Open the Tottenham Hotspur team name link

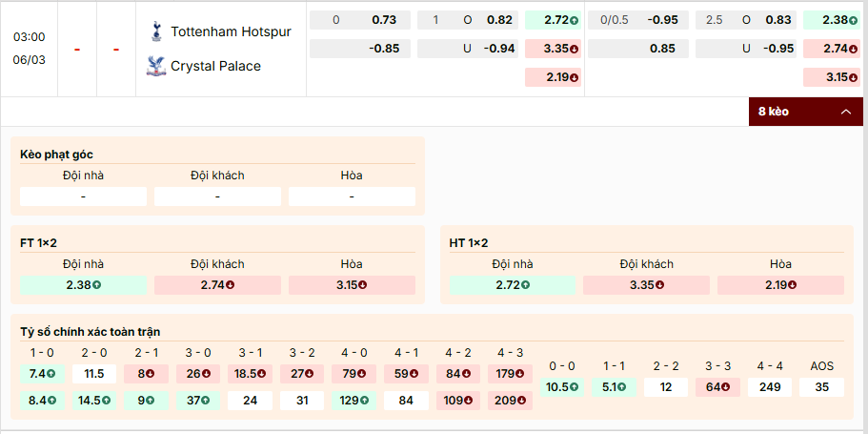pos(231,31)
